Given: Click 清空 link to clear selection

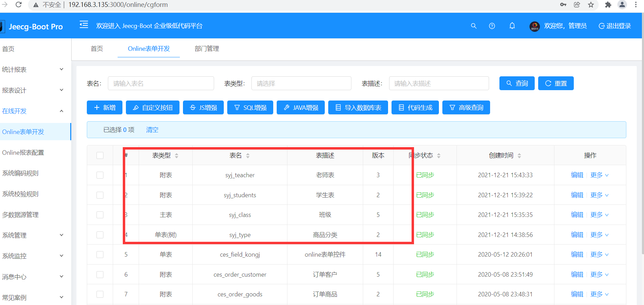Looking at the screenshot, I should (x=152, y=130).
